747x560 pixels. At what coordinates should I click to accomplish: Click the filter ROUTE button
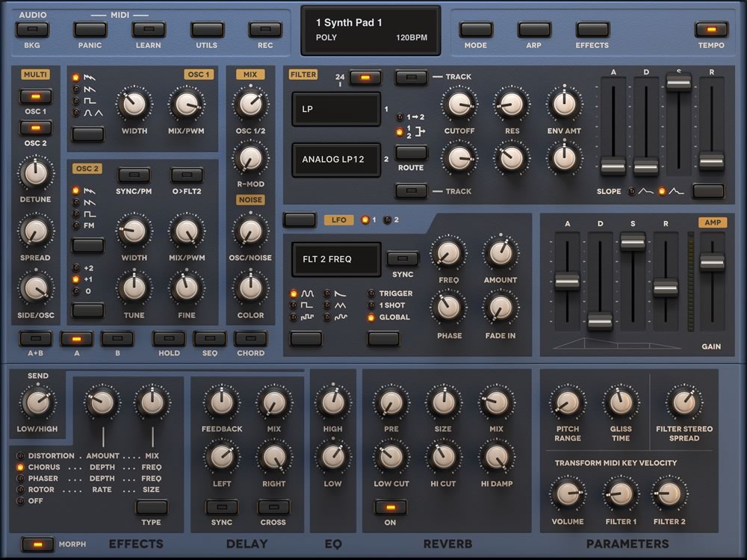point(411,152)
